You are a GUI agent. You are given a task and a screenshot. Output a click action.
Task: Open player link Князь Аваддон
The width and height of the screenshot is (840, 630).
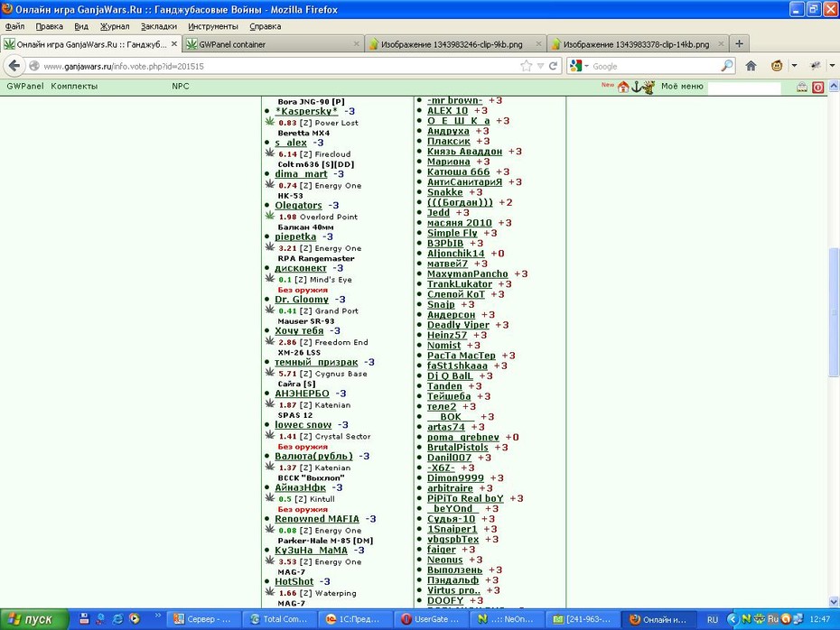[464, 151]
